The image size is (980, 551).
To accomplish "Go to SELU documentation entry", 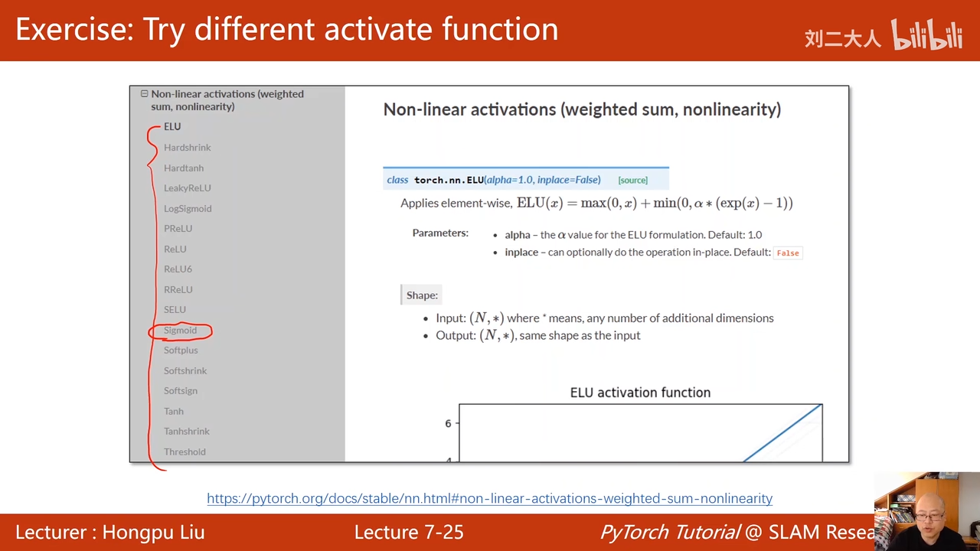I will click(175, 310).
